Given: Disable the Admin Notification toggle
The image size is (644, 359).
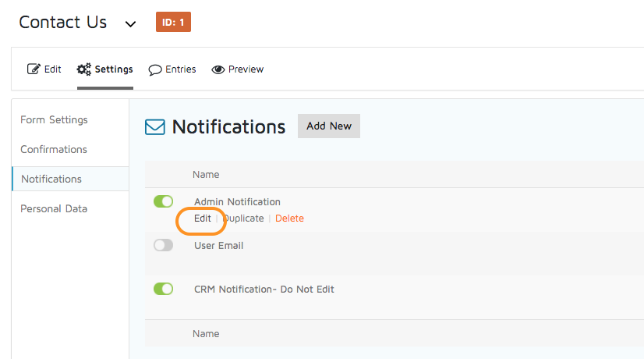Looking at the screenshot, I should 164,201.
